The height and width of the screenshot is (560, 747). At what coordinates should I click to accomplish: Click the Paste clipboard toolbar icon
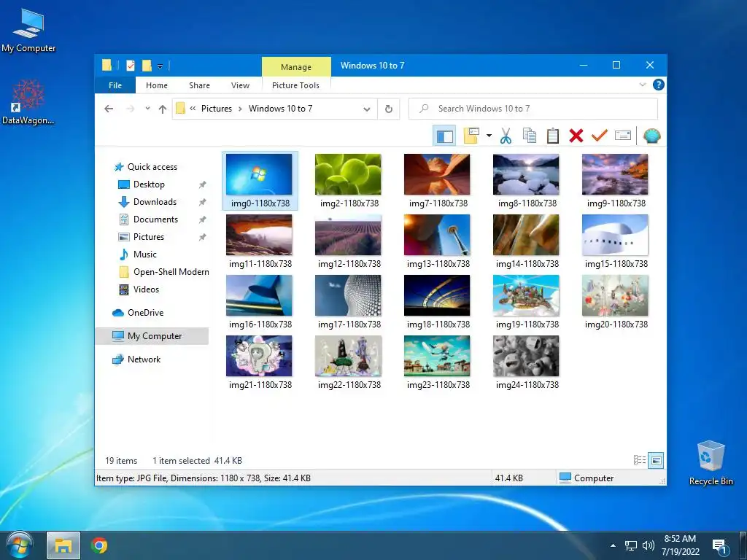pos(553,136)
